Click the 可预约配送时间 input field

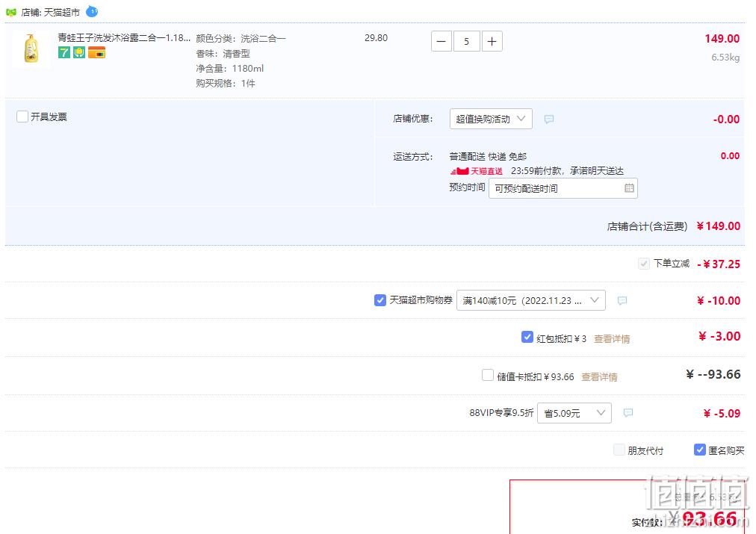[x=563, y=188]
